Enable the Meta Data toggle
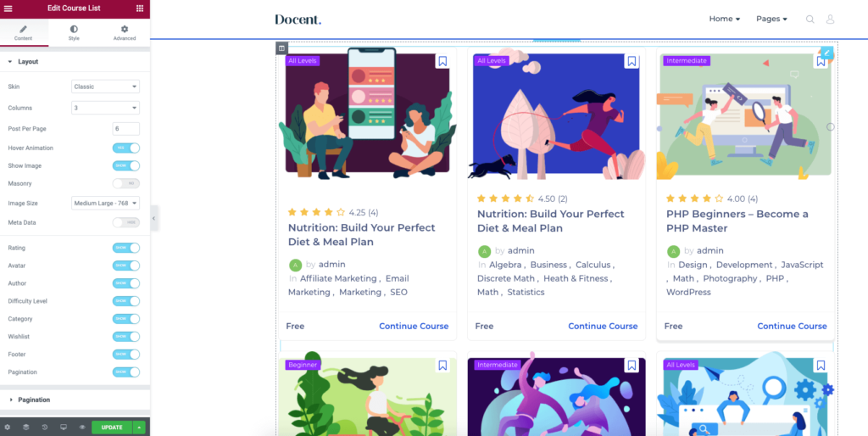The height and width of the screenshot is (436, 868). click(126, 222)
